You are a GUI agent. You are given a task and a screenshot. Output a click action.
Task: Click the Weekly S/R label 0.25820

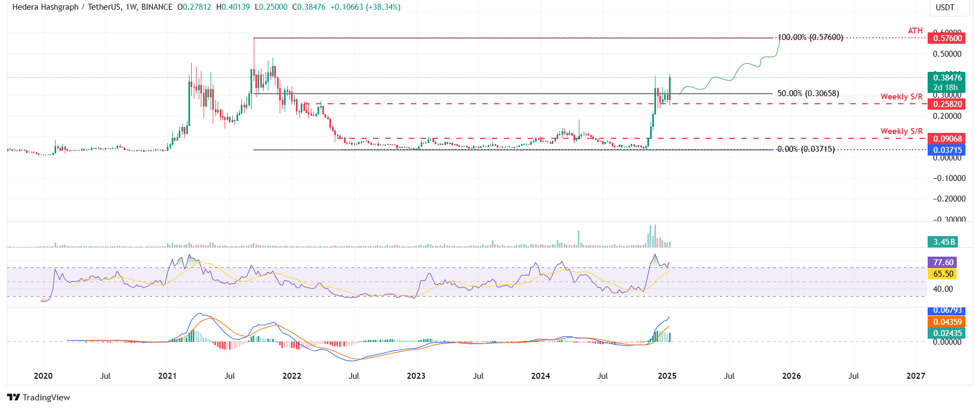[x=946, y=104]
